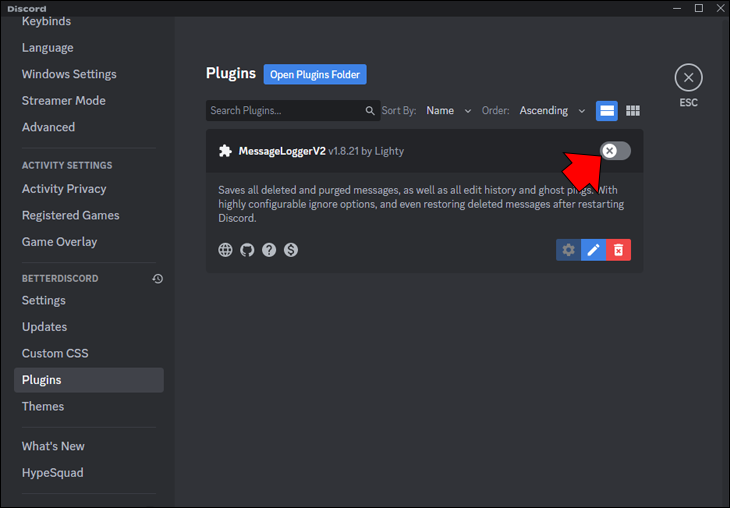Switch plugins to grid view
Viewport: 730px width, 508px height.
(633, 111)
